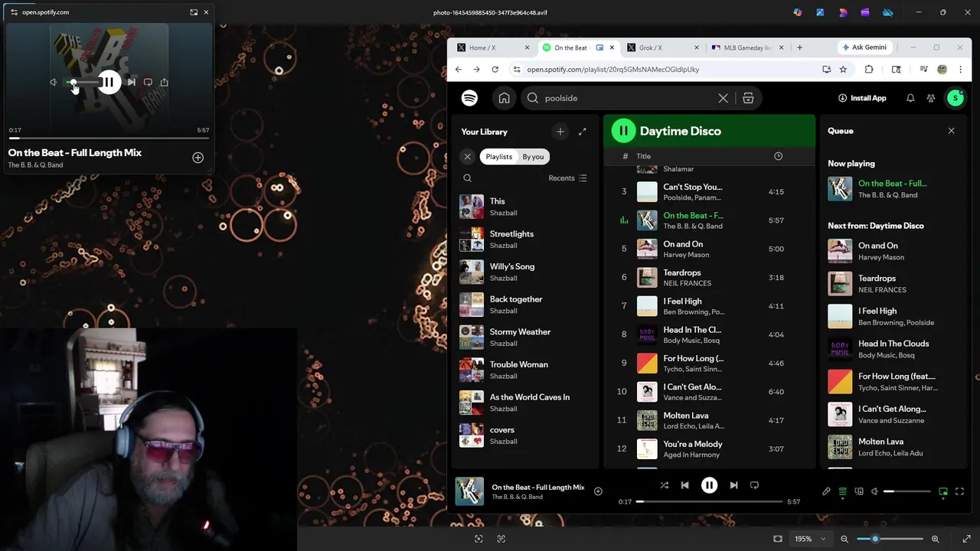Viewport: 980px width, 551px height.
Task: Toggle shuffle in the bottom player
Action: [664, 485]
